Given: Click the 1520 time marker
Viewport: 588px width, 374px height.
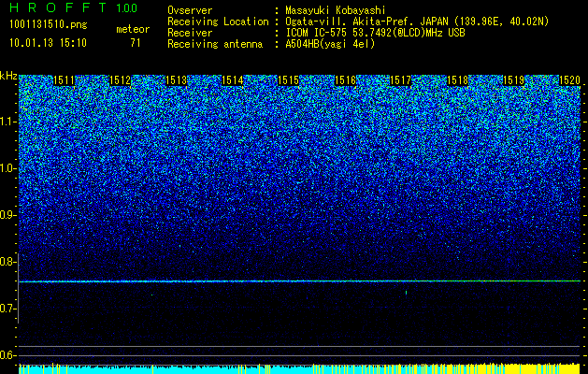Looking at the screenshot, I should tap(569, 80).
